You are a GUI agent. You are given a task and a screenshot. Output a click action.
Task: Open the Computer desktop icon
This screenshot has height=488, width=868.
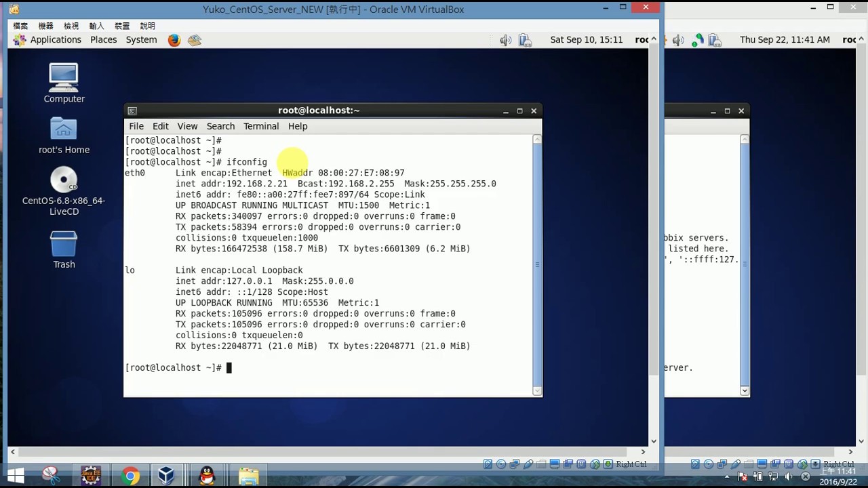(x=64, y=83)
